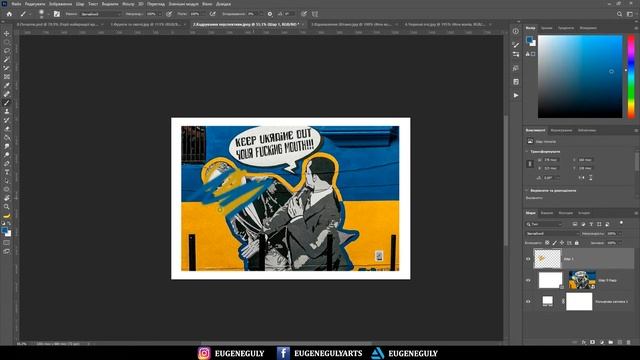Open the layer filter type dropdown
The width and height of the screenshot is (640, 360).
[544, 224]
